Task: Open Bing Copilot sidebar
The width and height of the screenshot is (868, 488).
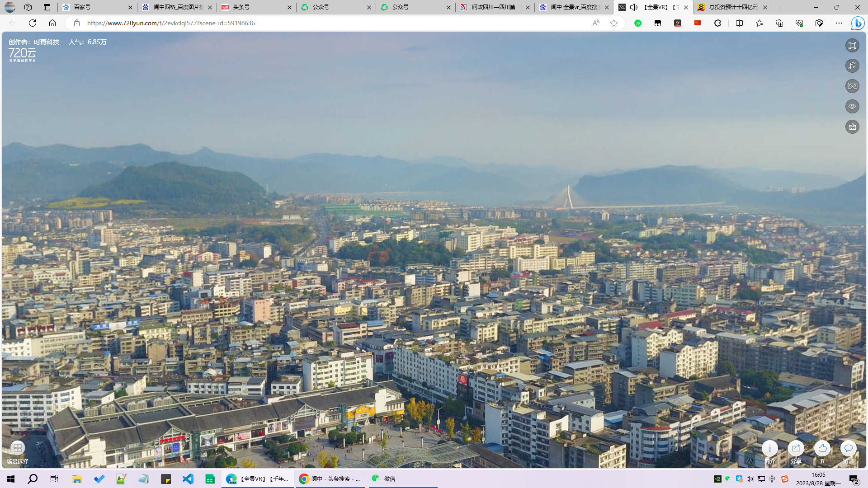Action: pyautogui.click(x=858, y=23)
